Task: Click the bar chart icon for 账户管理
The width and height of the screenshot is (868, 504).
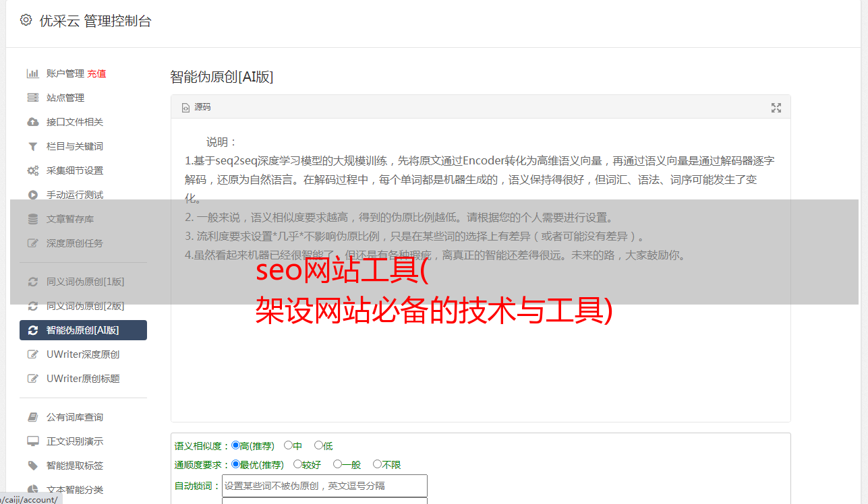Action: (x=32, y=73)
